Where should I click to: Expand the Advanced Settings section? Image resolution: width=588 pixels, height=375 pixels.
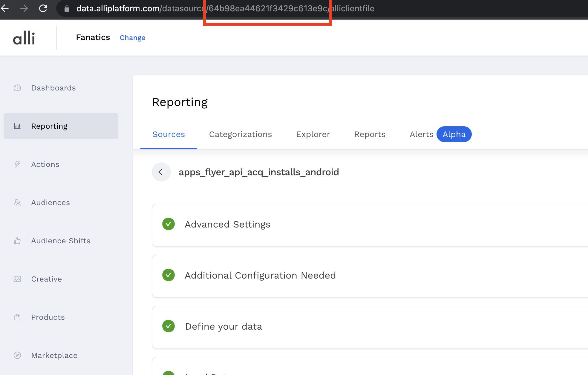[x=227, y=225]
